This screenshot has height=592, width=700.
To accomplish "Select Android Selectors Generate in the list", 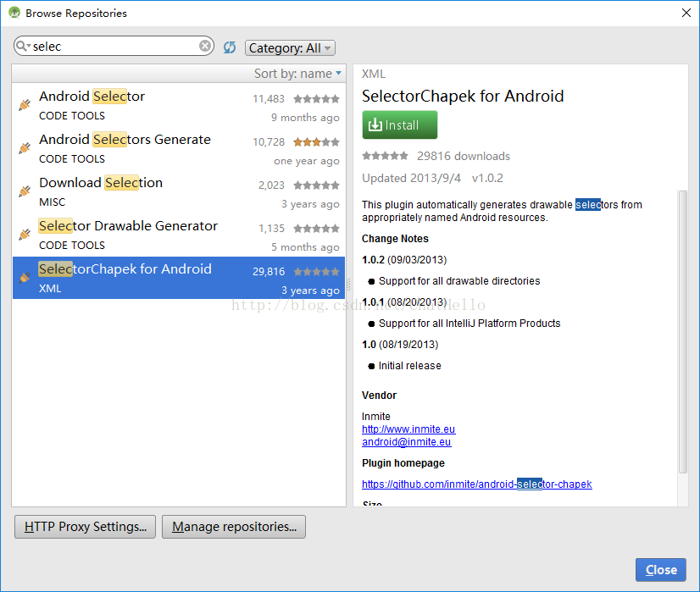I will [x=179, y=148].
